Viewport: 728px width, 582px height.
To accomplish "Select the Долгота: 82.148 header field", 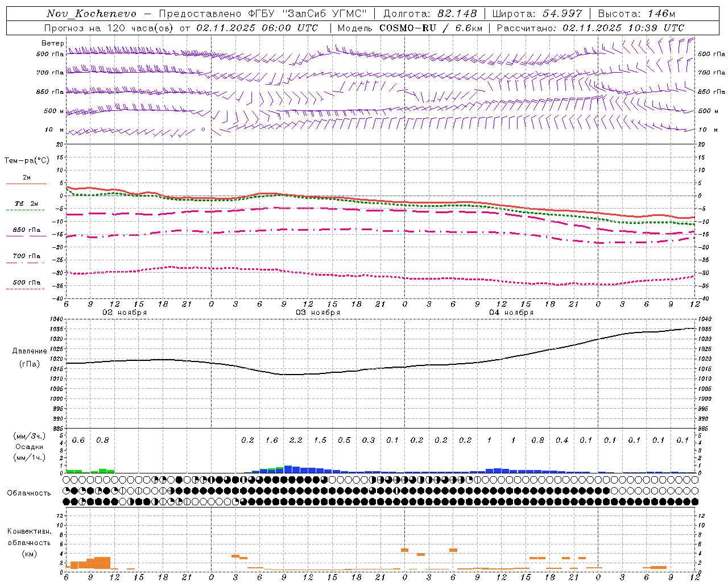I will point(430,14).
